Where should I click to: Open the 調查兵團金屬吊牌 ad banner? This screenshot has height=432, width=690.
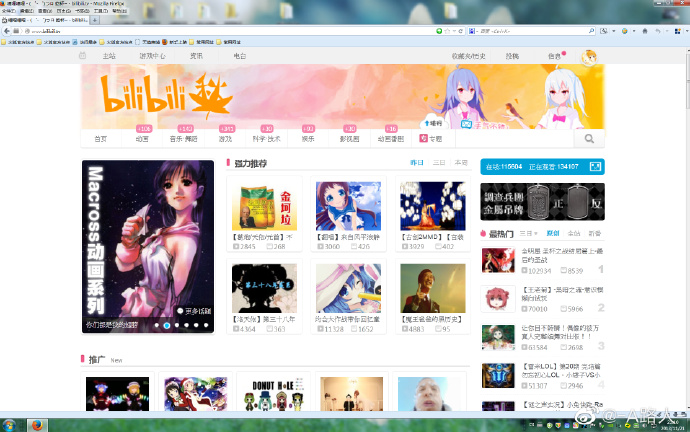543,202
